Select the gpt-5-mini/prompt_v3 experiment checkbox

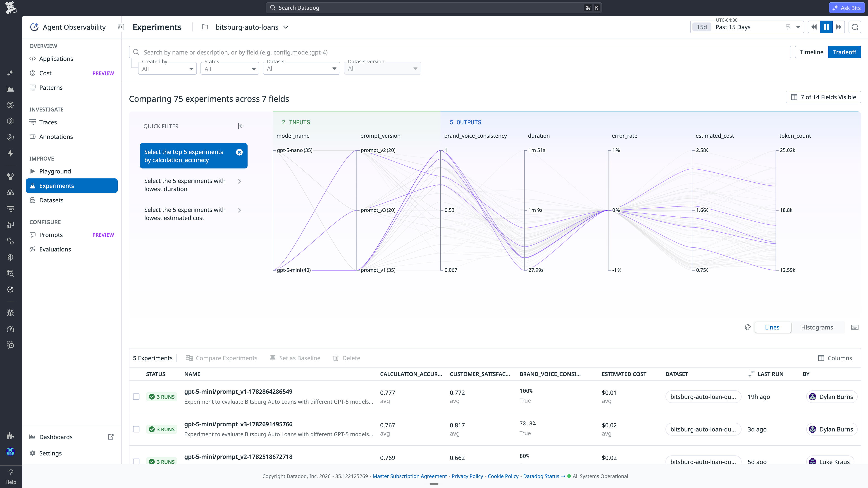coord(136,429)
